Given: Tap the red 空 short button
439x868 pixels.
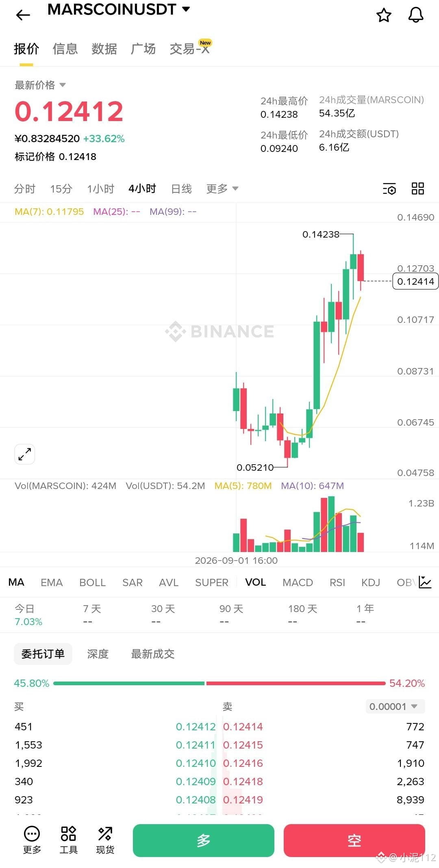Looking at the screenshot, I should [354, 840].
